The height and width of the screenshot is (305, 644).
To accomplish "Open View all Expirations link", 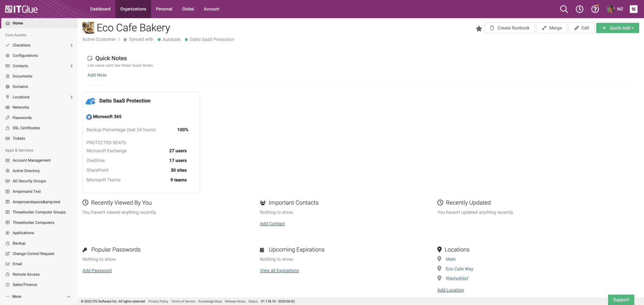I will point(279,270).
